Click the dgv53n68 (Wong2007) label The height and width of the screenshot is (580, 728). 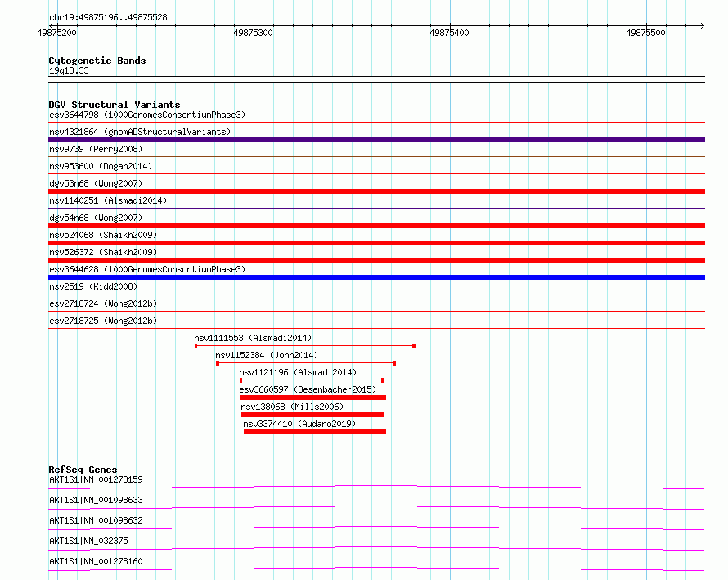tap(96, 183)
